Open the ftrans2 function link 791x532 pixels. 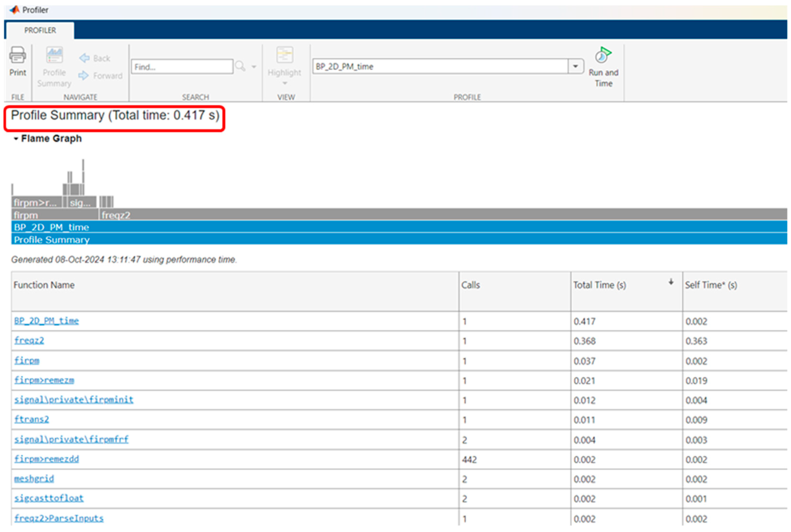(31, 419)
